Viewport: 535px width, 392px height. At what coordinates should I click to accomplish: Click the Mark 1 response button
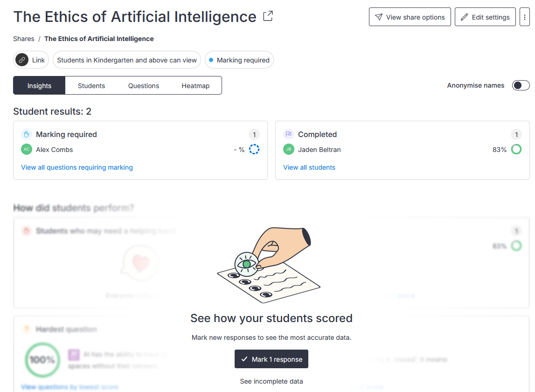(271, 359)
